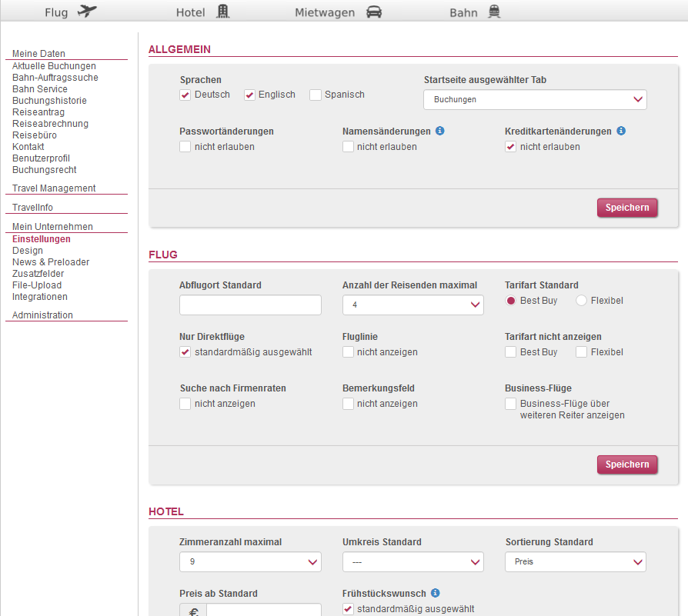Open Administration menu section

click(x=42, y=315)
